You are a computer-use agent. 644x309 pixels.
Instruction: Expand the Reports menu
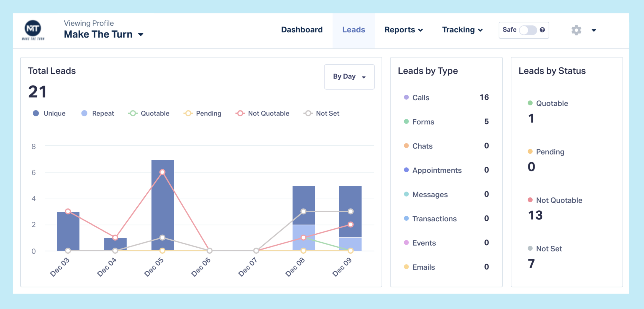[x=404, y=30]
